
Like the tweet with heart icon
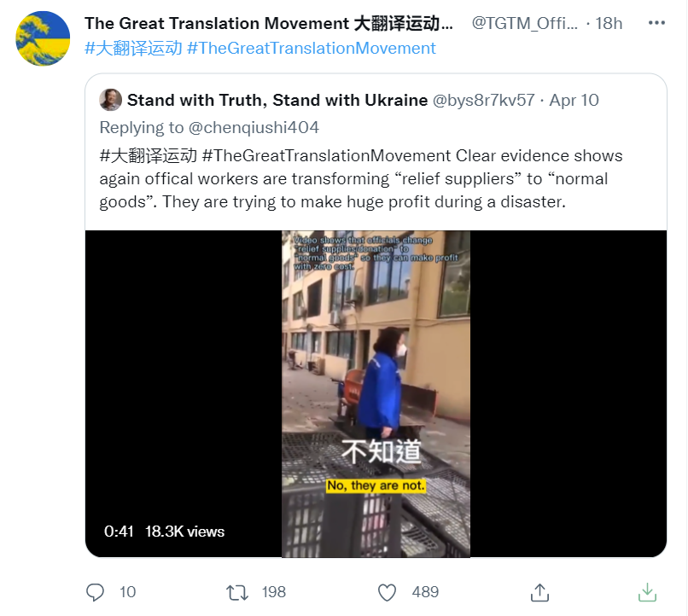click(x=387, y=592)
